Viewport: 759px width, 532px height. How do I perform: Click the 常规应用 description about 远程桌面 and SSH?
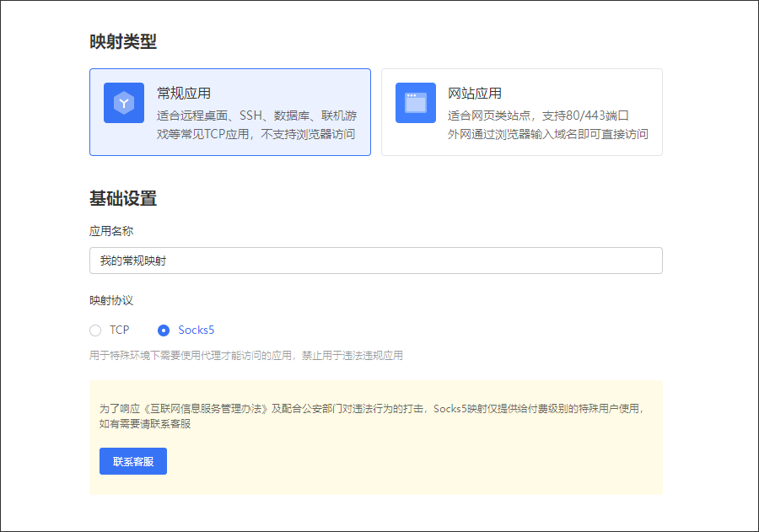click(256, 125)
